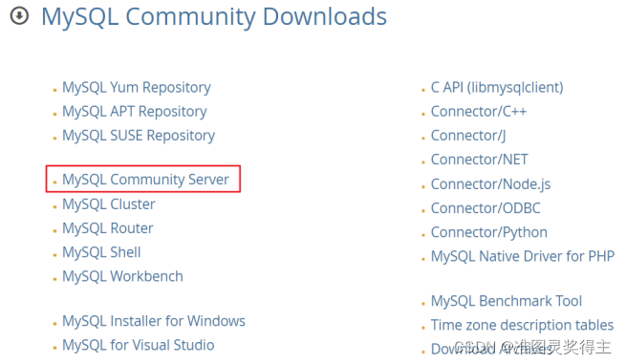Go to MySQL Community Server downloads
The height and width of the screenshot is (364, 626).
(x=145, y=180)
